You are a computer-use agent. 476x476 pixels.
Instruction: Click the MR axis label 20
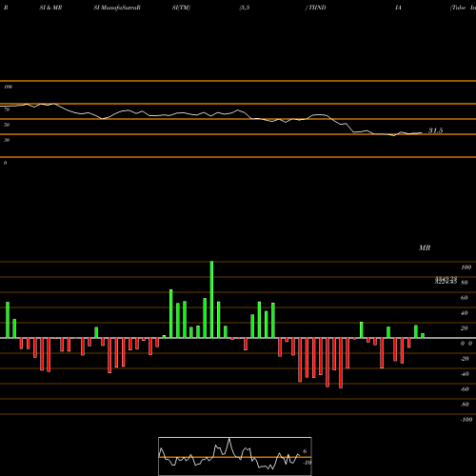point(465,328)
